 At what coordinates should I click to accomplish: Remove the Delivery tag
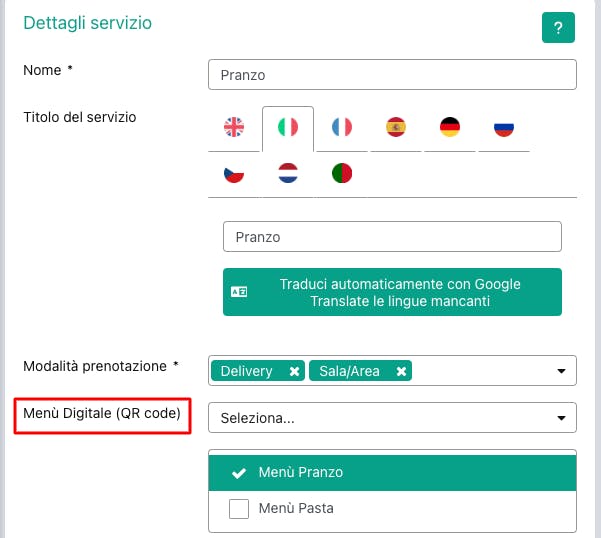pos(294,371)
